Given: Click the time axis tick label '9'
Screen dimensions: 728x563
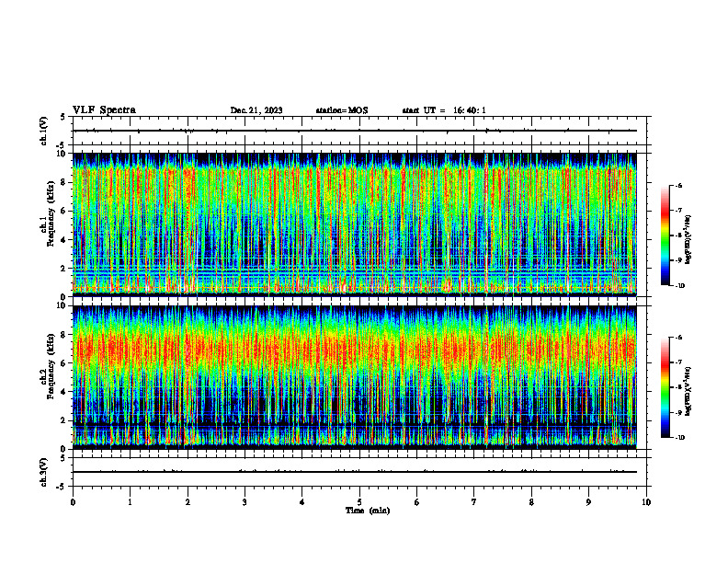Looking at the screenshot, I should [x=588, y=502].
